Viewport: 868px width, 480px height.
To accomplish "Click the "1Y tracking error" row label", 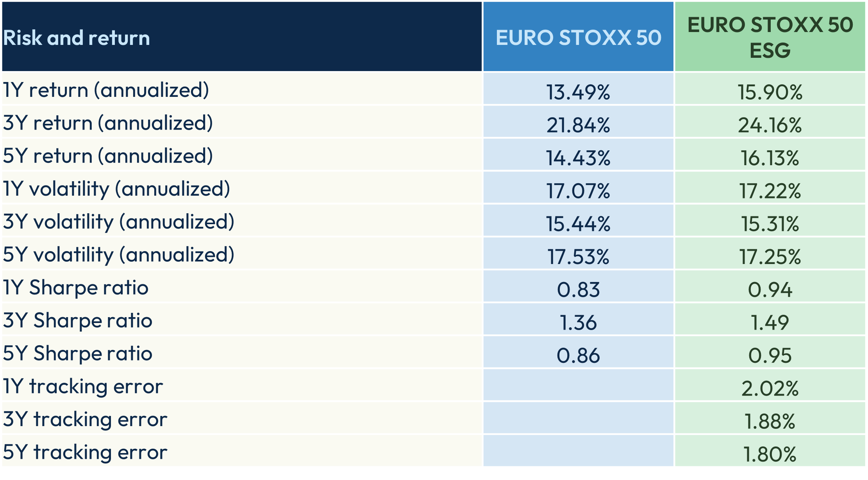I will [83, 387].
